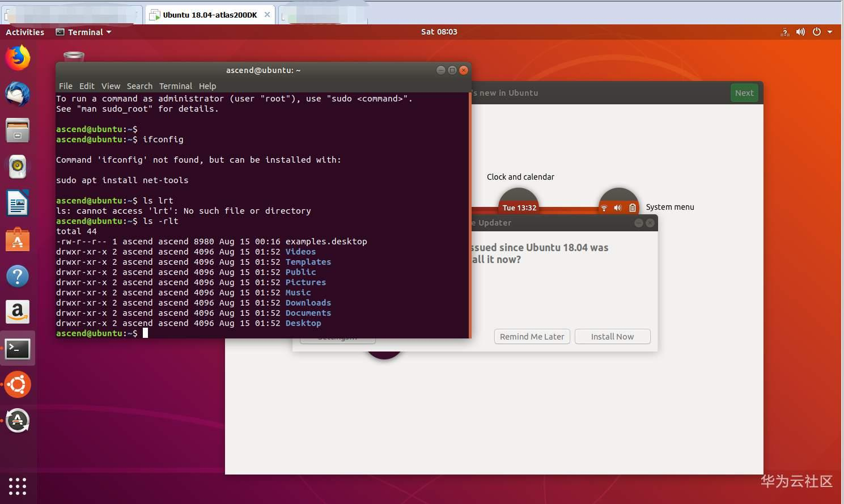Click the network status icon in top bar
This screenshot has height=504, width=844.
pos(785,32)
